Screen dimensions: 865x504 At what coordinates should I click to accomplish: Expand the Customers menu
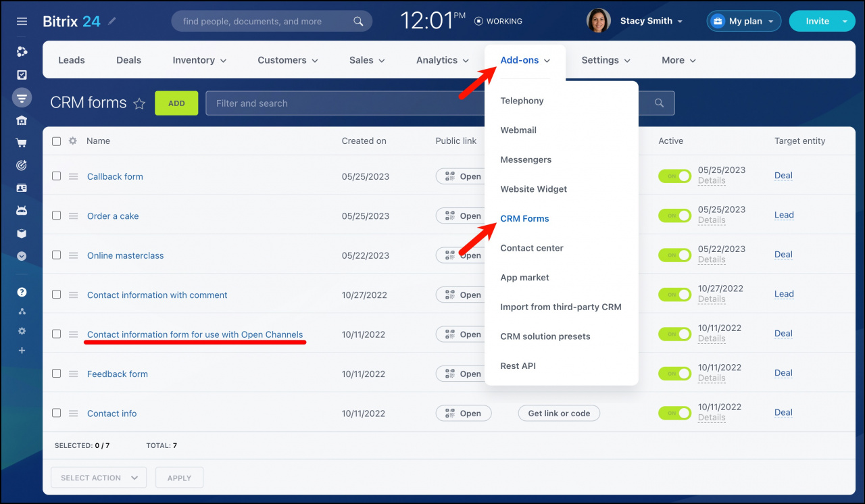[288, 60]
